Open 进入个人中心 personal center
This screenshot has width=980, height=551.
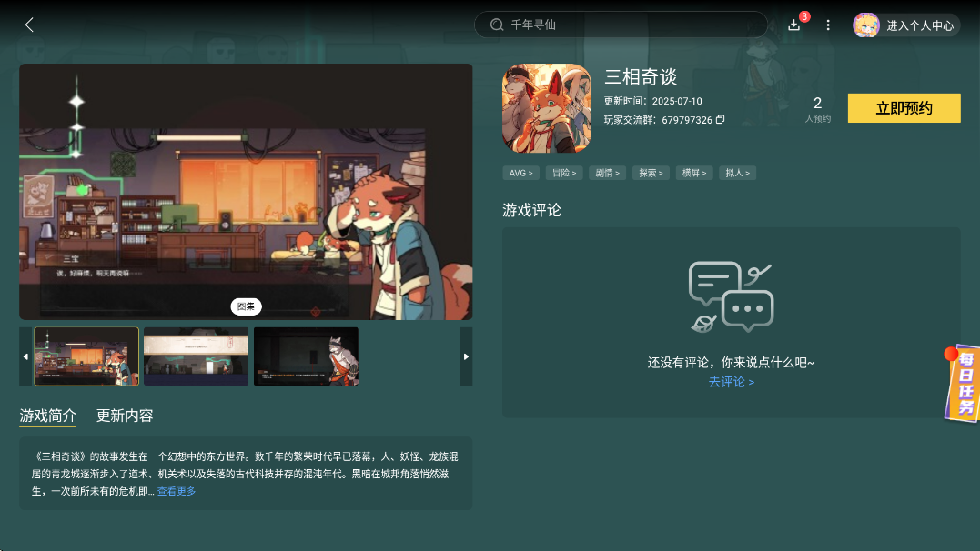(x=919, y=25)
